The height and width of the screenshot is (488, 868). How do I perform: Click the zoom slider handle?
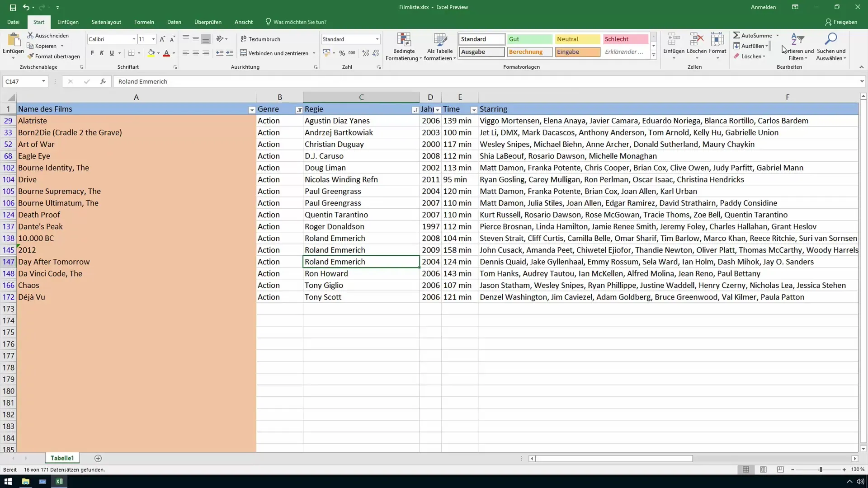821,470
